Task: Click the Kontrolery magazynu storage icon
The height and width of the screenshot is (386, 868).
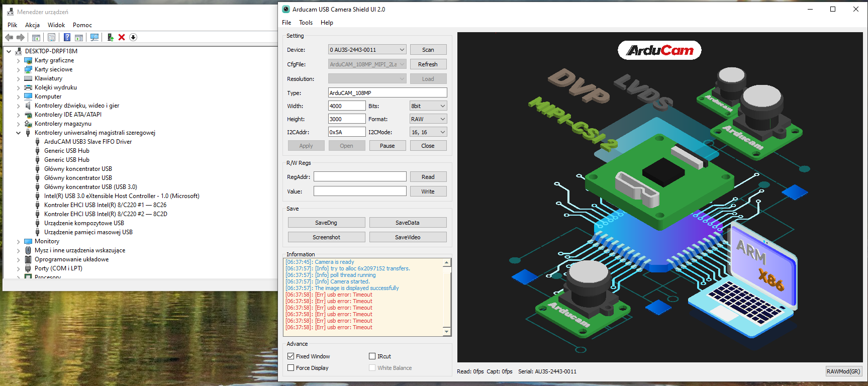Action: click(28, 124)
